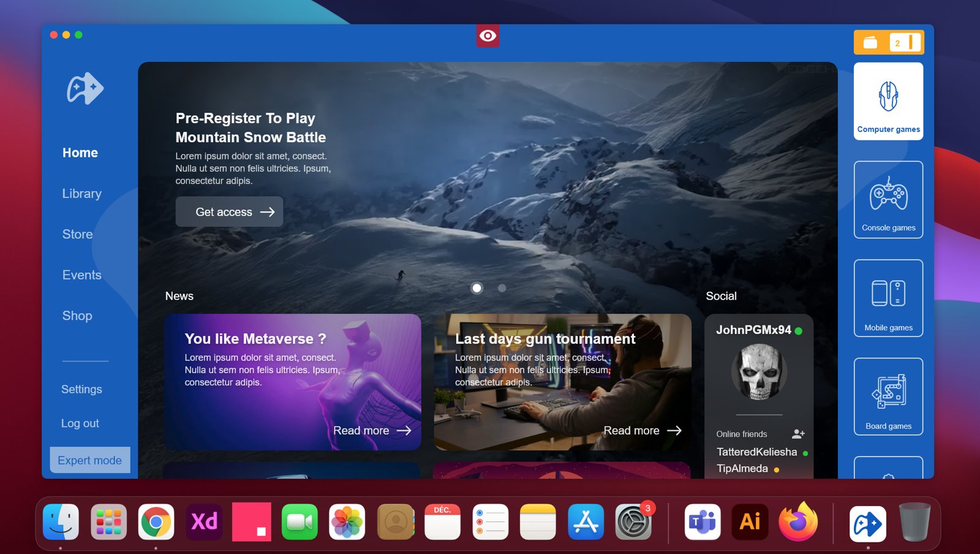Open Launchpad from the dock
Screen dimensions: 980x554
tap(108, 522)
